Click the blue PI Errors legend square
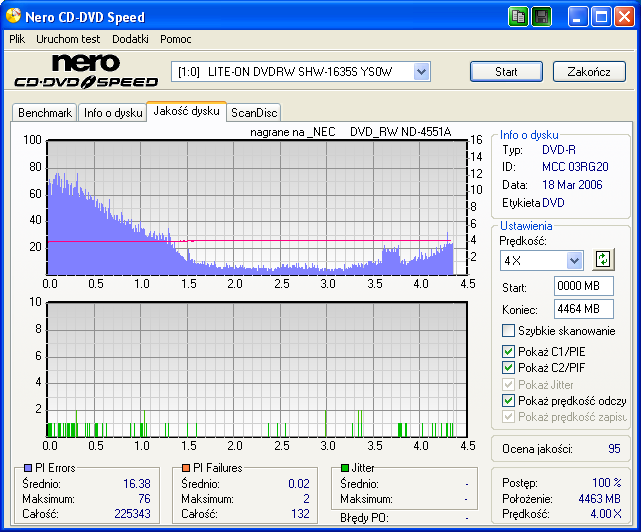 28,467
